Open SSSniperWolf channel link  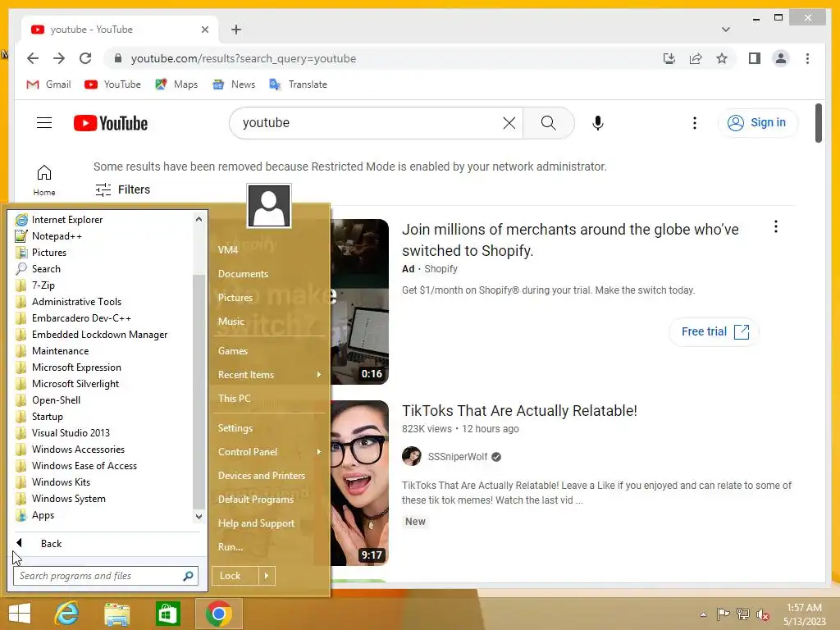tap(458, 456)
